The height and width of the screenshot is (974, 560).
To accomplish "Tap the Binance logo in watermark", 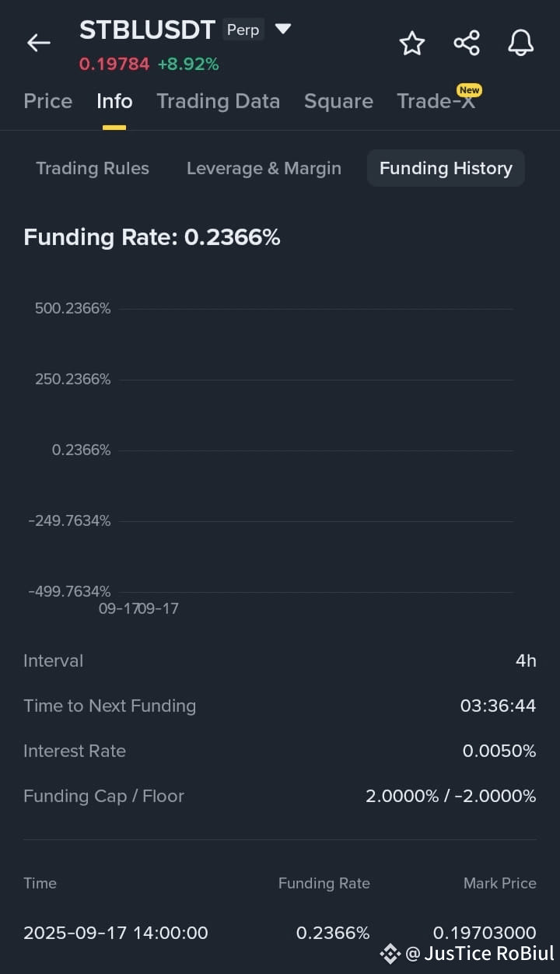I will click(x=390, y=953).
